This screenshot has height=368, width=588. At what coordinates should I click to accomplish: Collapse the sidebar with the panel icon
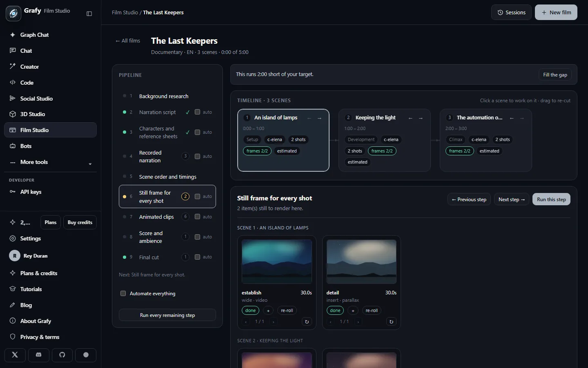(89, 13)
